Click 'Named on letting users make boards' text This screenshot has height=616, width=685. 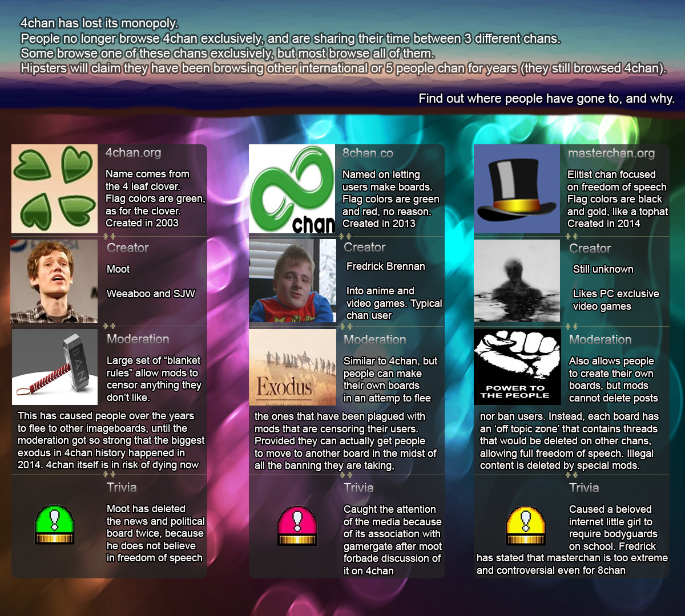pyautogui.click(x=388, y=181)
